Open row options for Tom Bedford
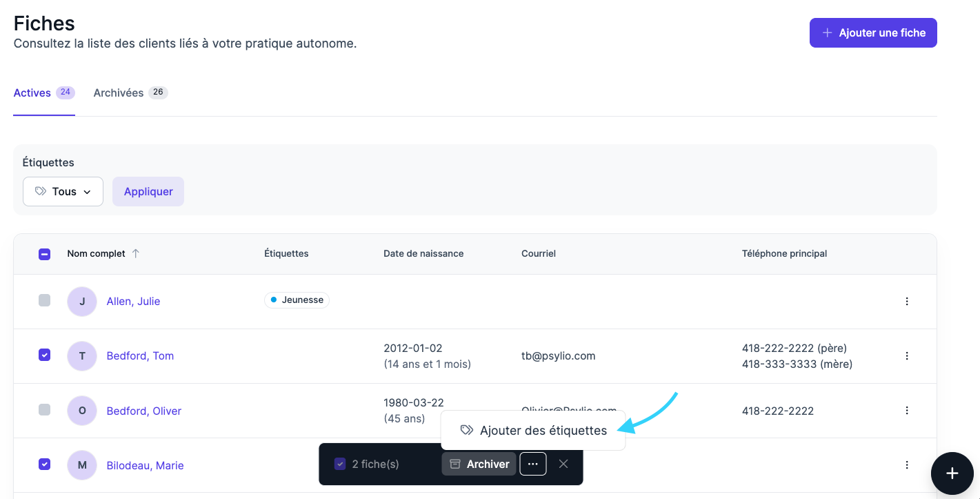 [x=907, y=356]
